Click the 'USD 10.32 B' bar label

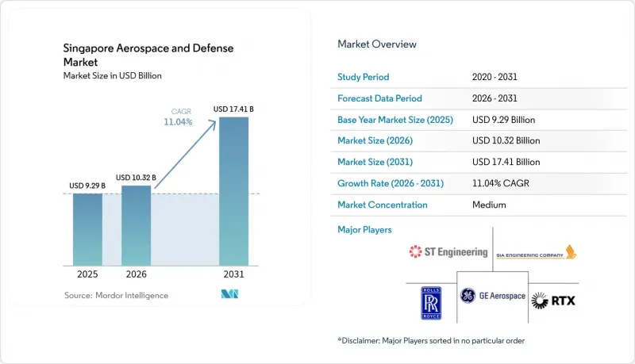pyautogui.click(x=136, y=178)
